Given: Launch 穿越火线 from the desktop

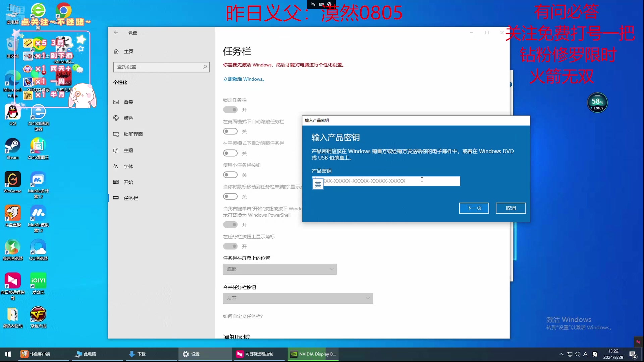Looking at the screenshot, I should coord(38,317).
